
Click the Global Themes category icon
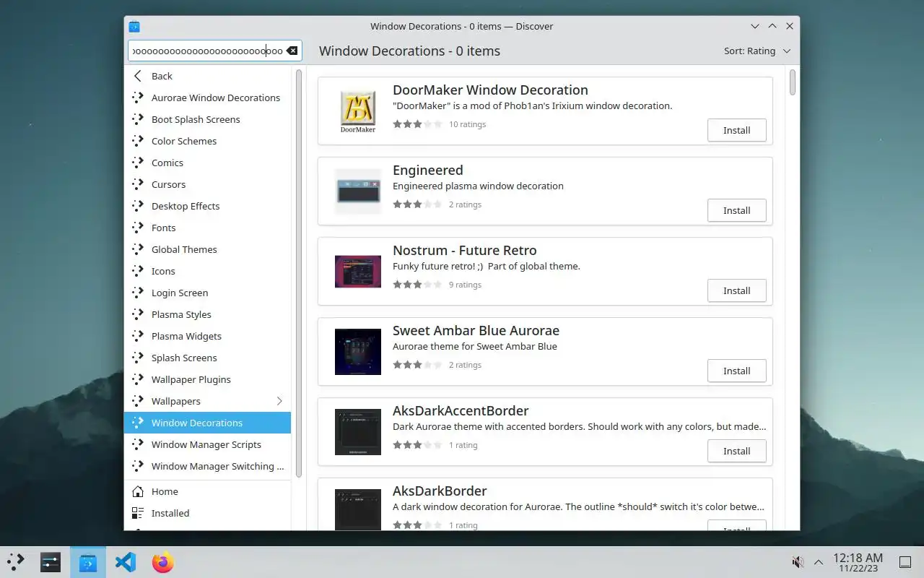[x=138, y=249]
